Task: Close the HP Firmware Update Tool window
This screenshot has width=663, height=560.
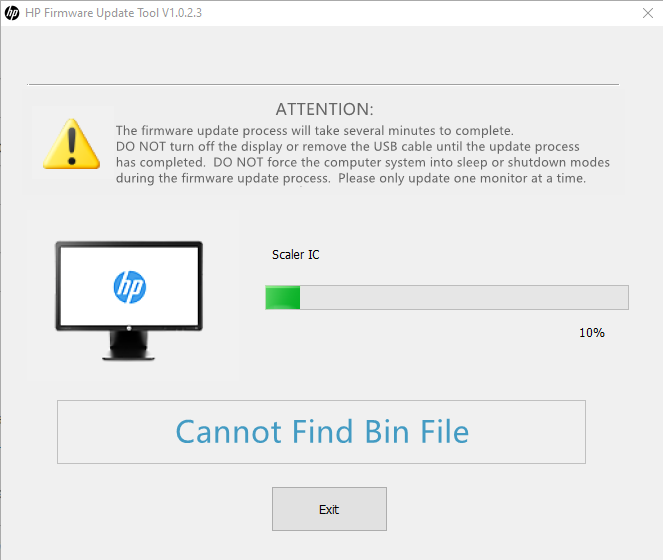Action: 648,13
